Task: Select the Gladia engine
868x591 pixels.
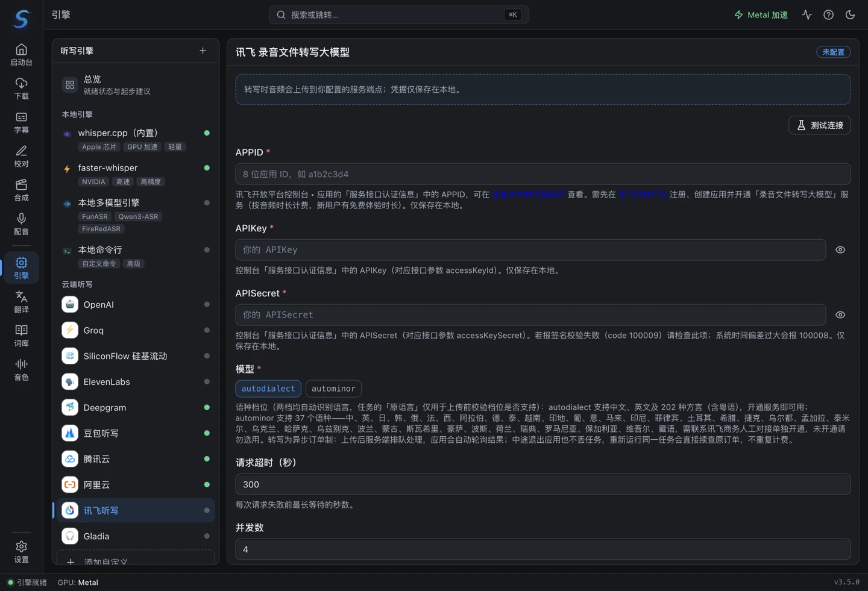Action: 136,536
